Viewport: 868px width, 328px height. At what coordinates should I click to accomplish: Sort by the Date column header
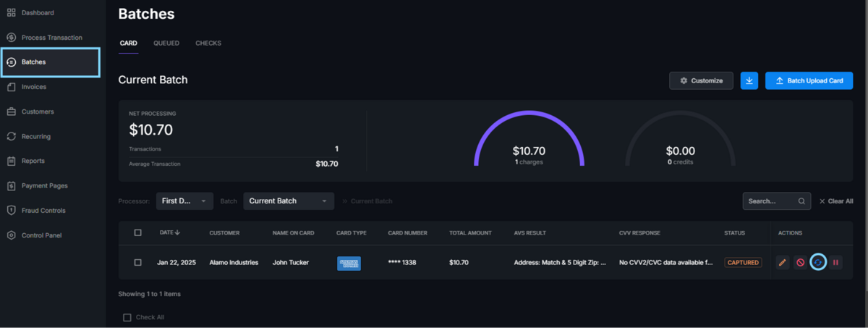click(x=170, y=233)
